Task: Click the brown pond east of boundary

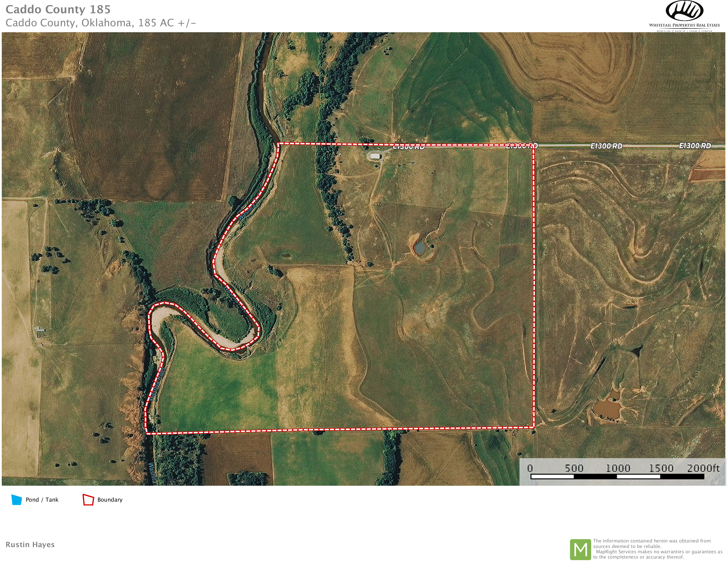Action: 607,409
